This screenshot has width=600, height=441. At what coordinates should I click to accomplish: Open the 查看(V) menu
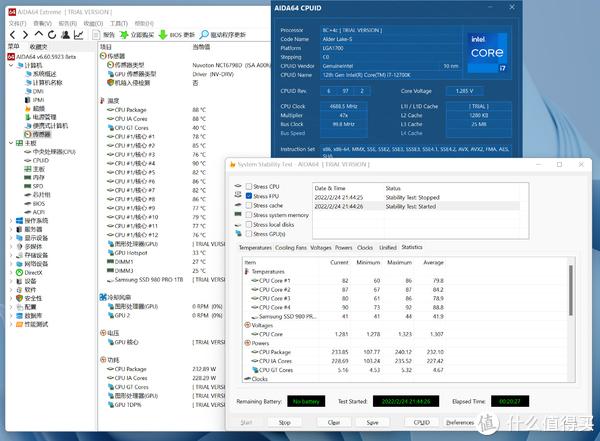(x=42, y=23)
